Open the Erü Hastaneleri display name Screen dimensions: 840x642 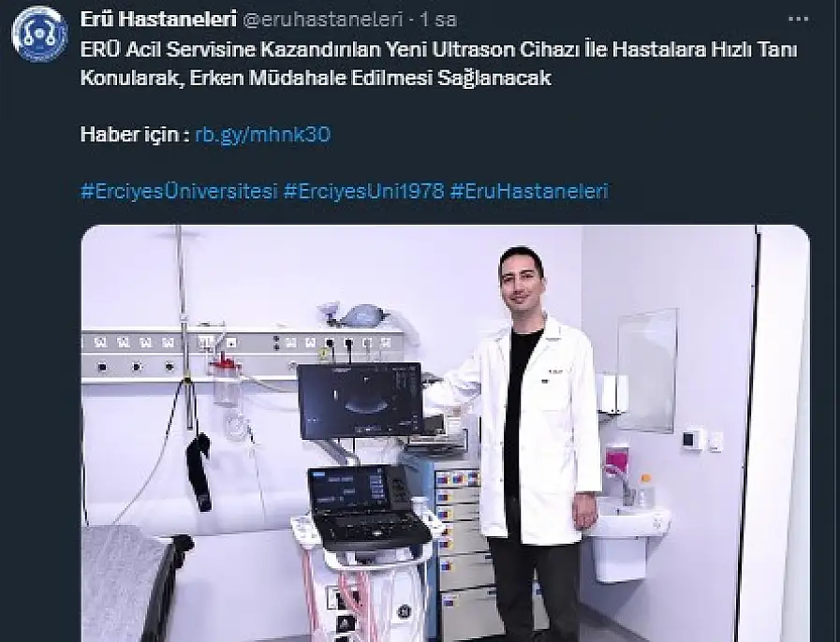point(158,20)
